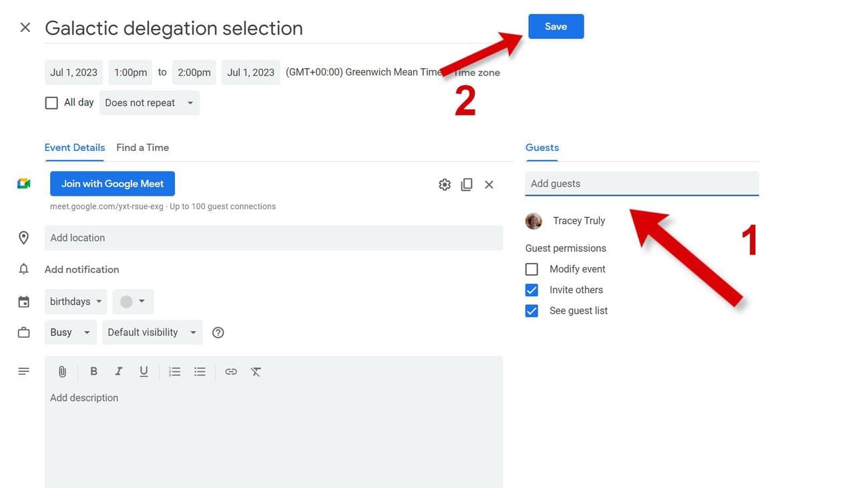Select the Guests tab
Viewport: 868px width, 488px height.
(x=542, y=148)
